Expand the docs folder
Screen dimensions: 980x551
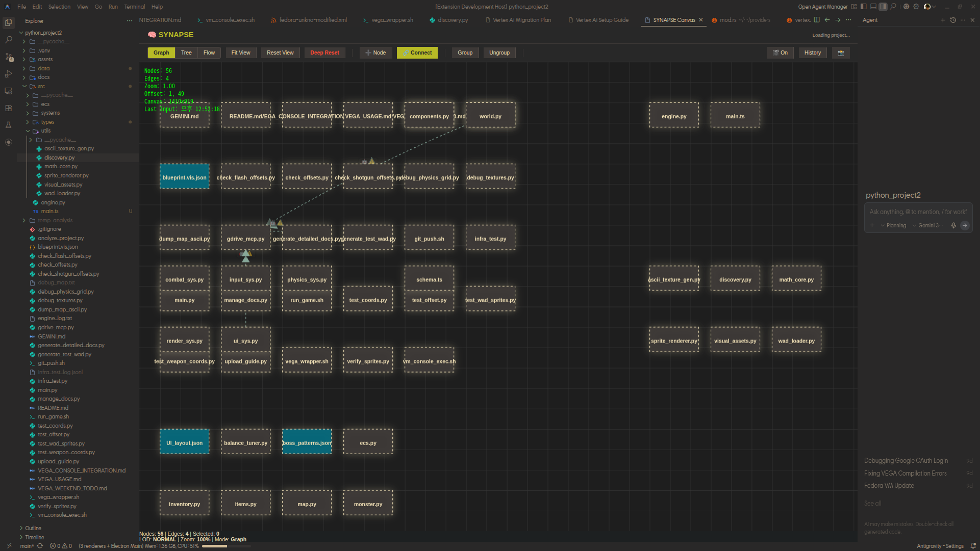44,77
